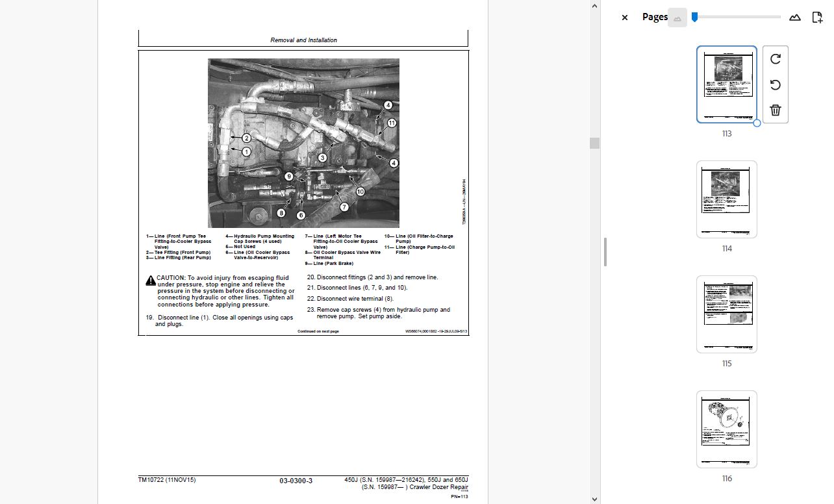
Task: Open the page 116 thumbnail
Action: [x=727, y=429]
